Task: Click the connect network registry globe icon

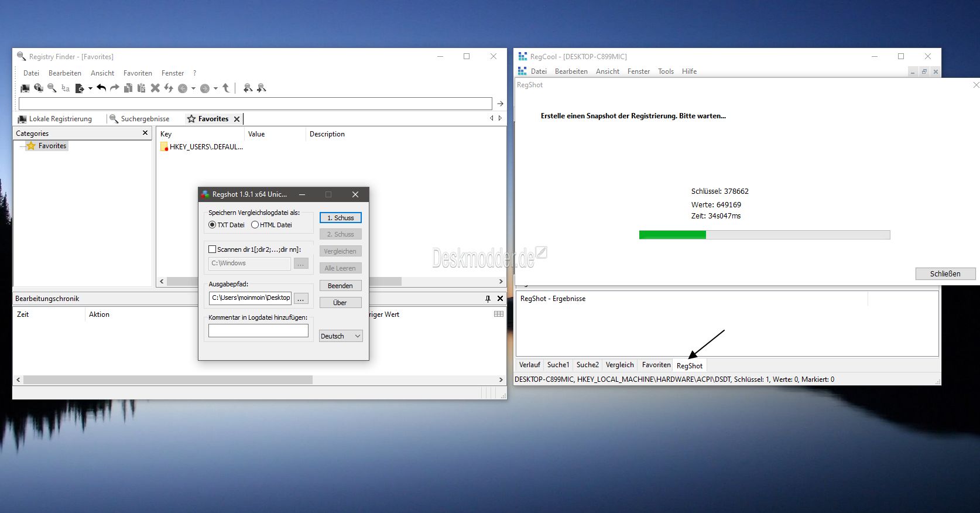Action: (39, 88)
